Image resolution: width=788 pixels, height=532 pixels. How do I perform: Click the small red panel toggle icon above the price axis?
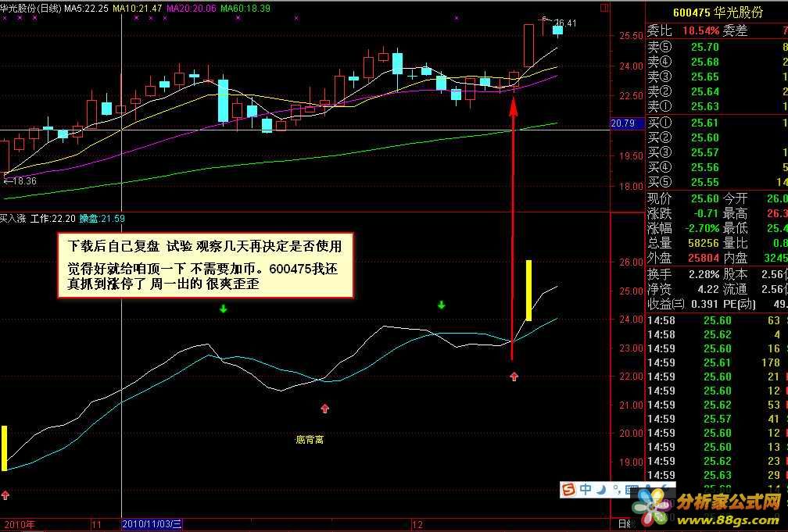click(604, 8)
